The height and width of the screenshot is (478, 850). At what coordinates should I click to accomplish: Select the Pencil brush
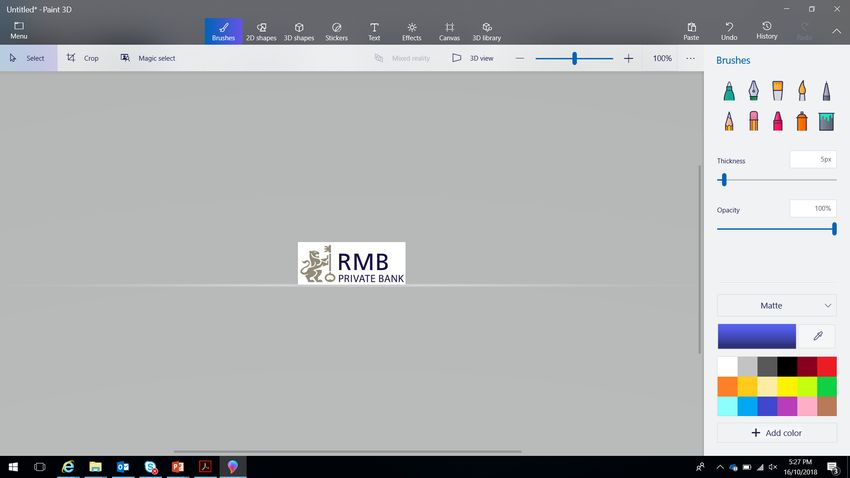pos(729,121)
